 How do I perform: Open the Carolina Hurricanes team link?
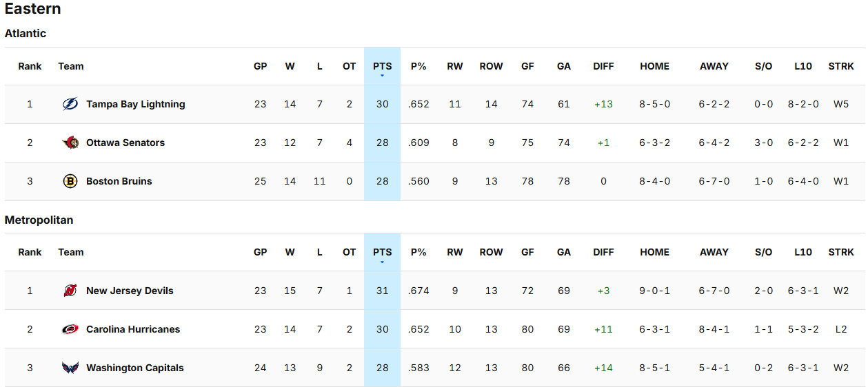[133, 330]
